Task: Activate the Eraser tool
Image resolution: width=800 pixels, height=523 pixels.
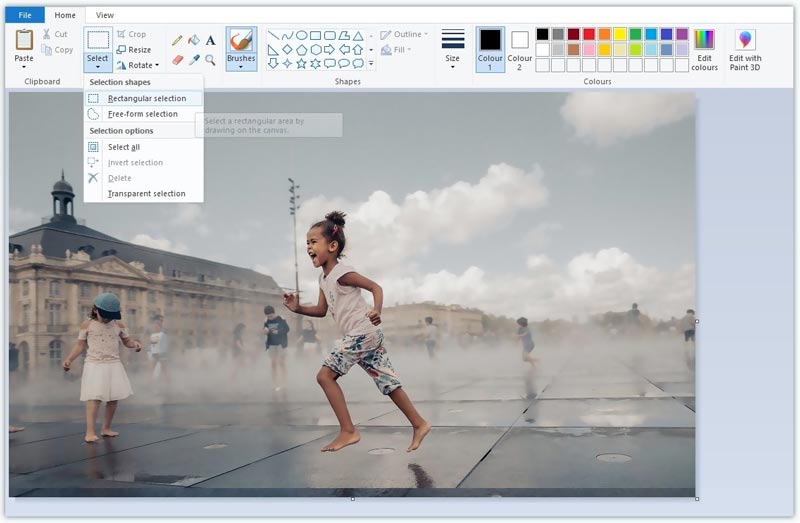Action: tap(177, 60)
